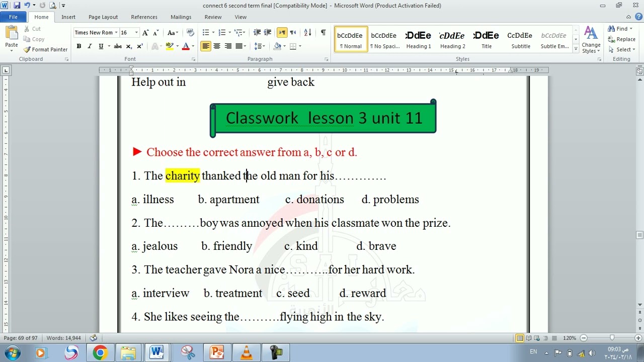The width and height of the screenshot is (644, 362).
Task: Click the Replace button
Action: click(x=622, y=39)
